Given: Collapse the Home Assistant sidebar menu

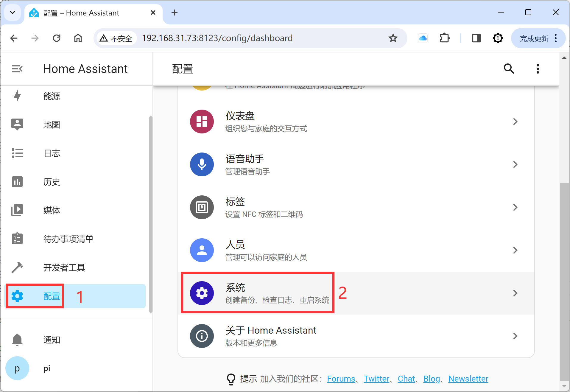Looking at the screenshot, I should [17, 69].
